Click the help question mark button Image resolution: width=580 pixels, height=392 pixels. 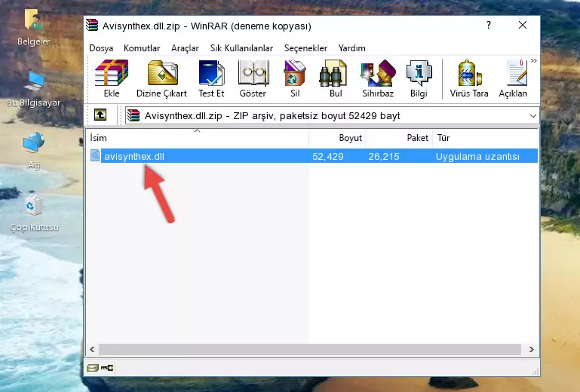pyautogui.click(x=489, y=25)
